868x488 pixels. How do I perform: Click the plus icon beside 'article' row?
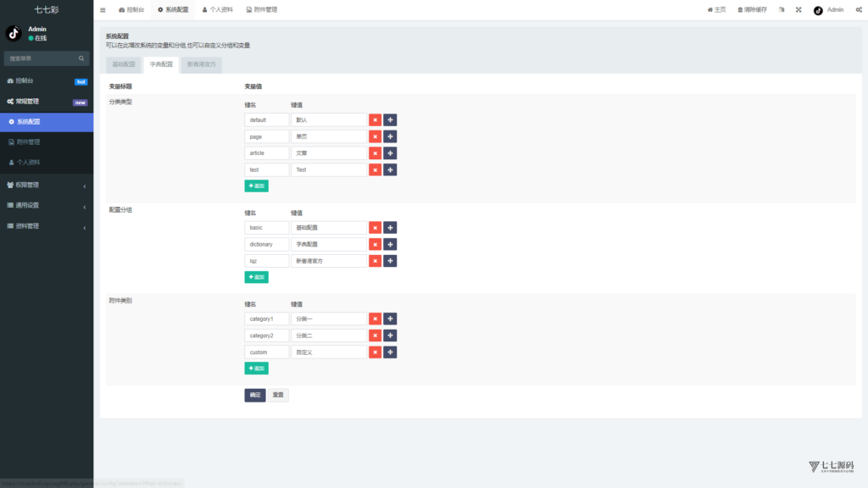pyautogui.click(x=390, y=153)
